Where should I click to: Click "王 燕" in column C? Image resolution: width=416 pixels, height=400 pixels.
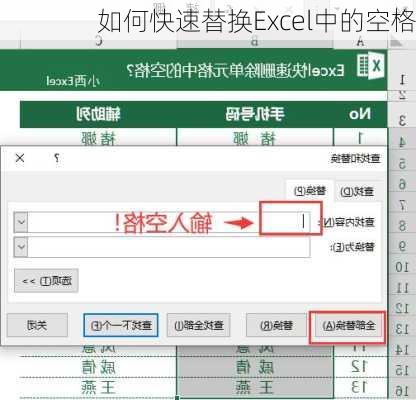[98, 387]
